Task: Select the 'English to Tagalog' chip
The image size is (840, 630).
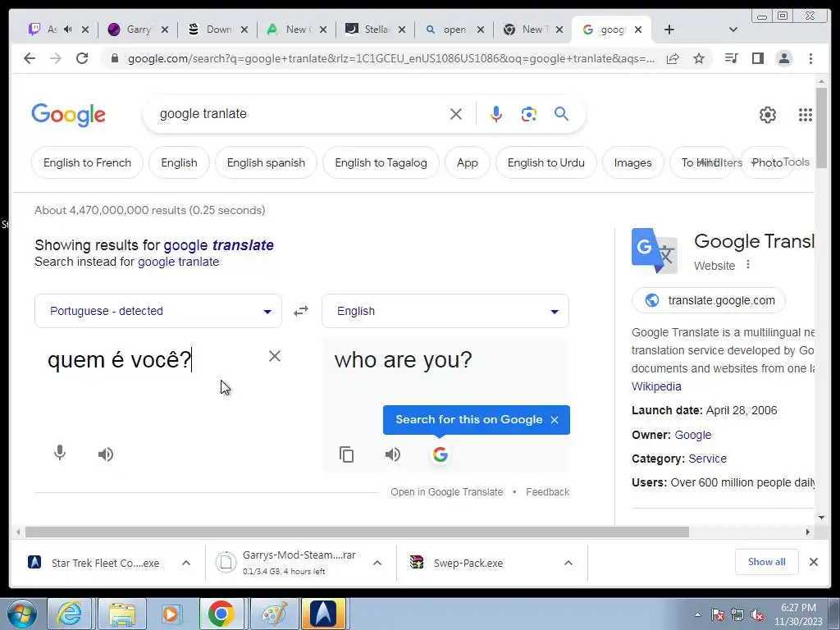Action: pyautogui.click(x=381, y=162)
